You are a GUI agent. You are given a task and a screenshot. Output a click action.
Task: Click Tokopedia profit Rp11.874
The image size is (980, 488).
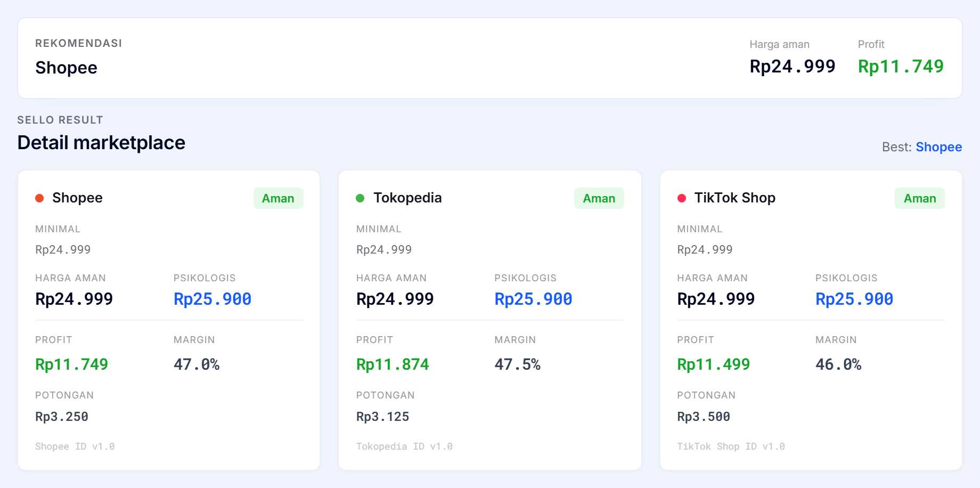click(x=393, y=364)
